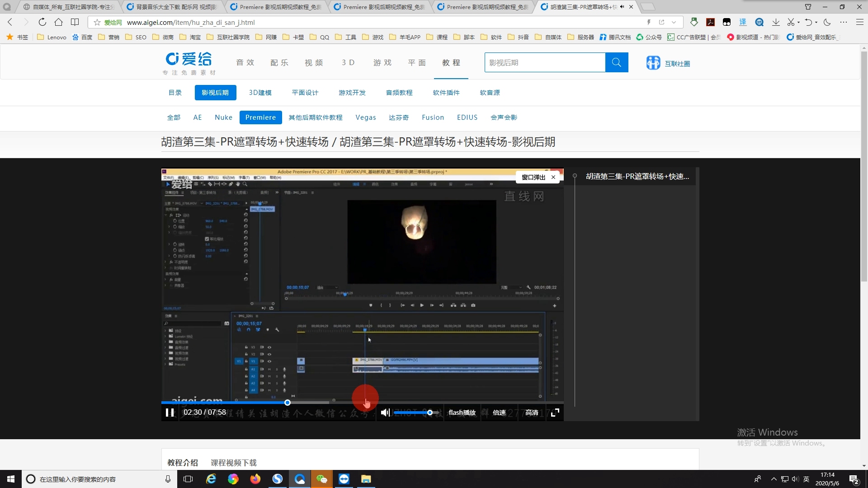Click the scissors screenshot tool icon

tap(791, 22)
